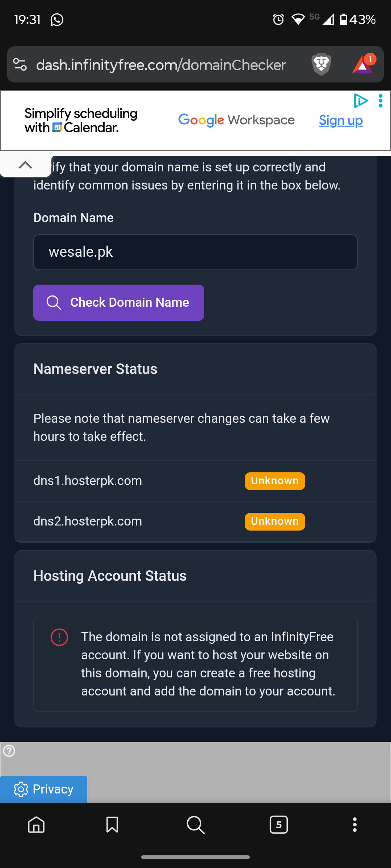The image size is (391, 868).
Task: Open ad options three-dot menu
Action: point(381,101)
